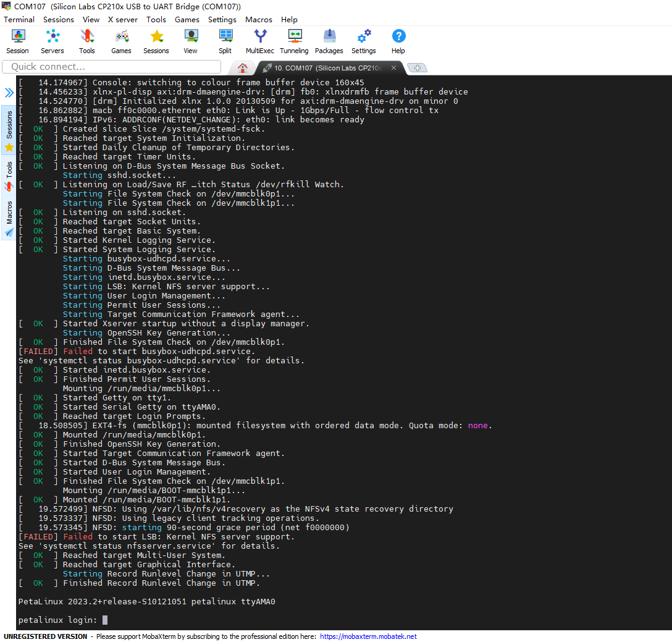Click the 'Failed to start LSB: Kernel NFS' line

tap(156, 536)
